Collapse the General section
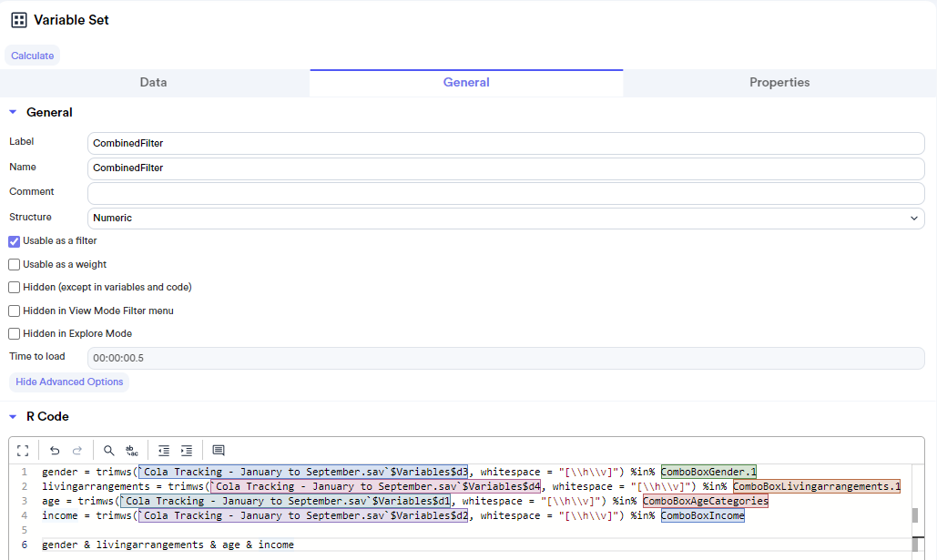Image resolution: width=937 pixels, height=560 pixels. click(11, 112)
